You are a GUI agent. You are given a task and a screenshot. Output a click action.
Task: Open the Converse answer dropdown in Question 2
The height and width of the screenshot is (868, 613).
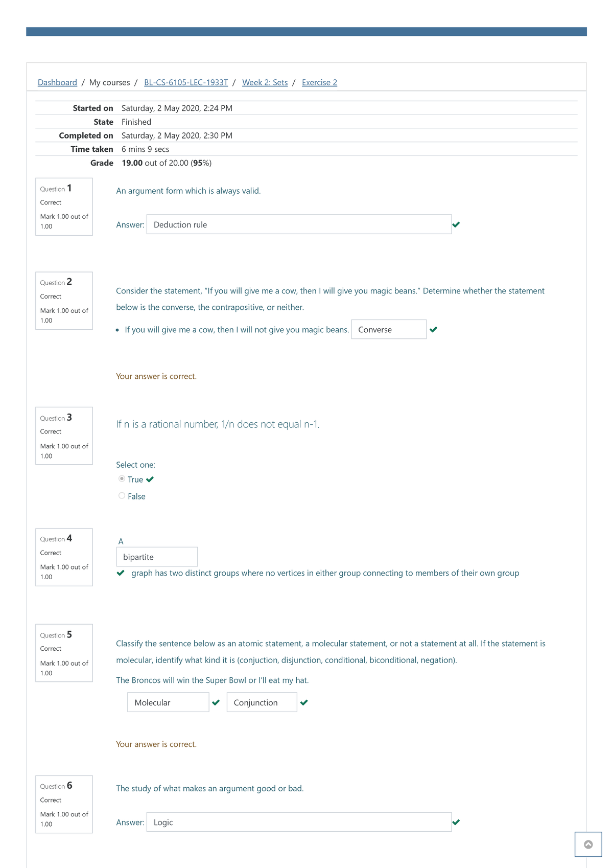click(388, 330)
